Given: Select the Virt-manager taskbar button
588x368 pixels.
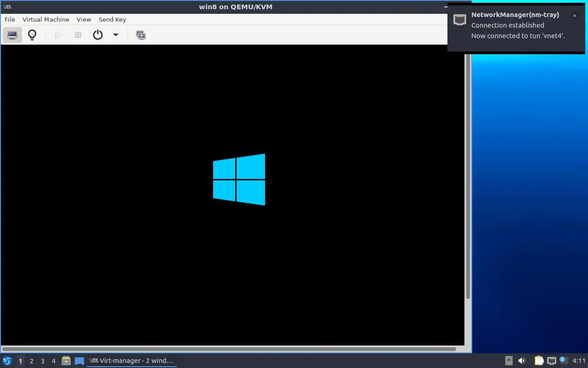Looking at the screenshot, I should point(132,361).
